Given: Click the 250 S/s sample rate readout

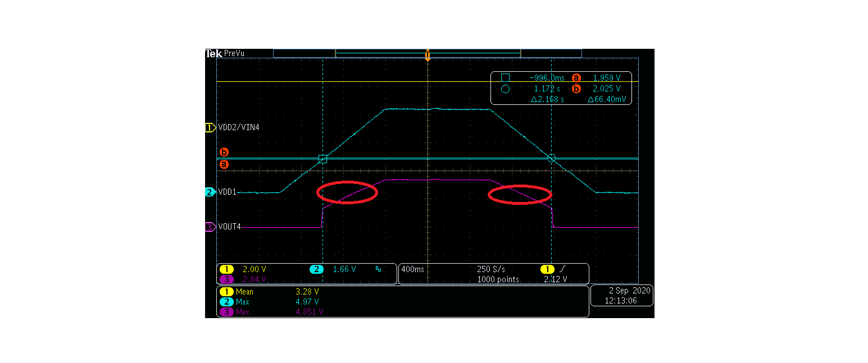Looking at the screenshot, I should 492,269.
